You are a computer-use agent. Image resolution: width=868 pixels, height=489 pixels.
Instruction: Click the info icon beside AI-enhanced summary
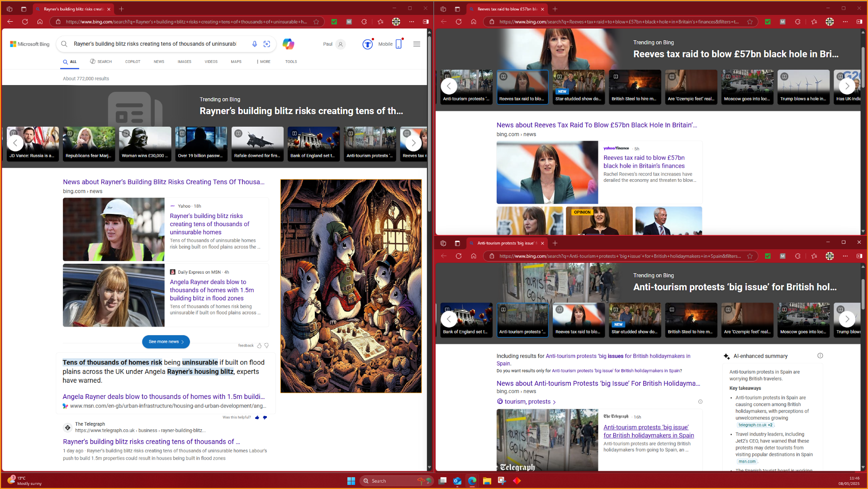(820, 356)
